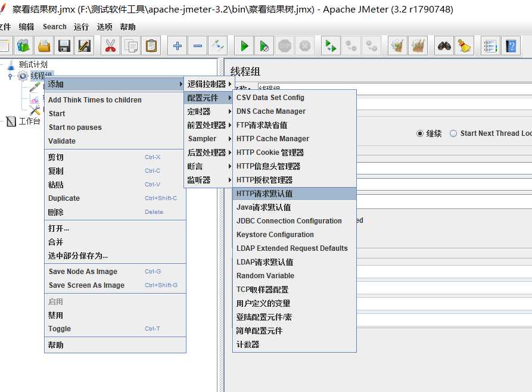Open the Search menu in menu bar
Screen dimensions: 532x392
pyautogui.click(x=55, y=27)
